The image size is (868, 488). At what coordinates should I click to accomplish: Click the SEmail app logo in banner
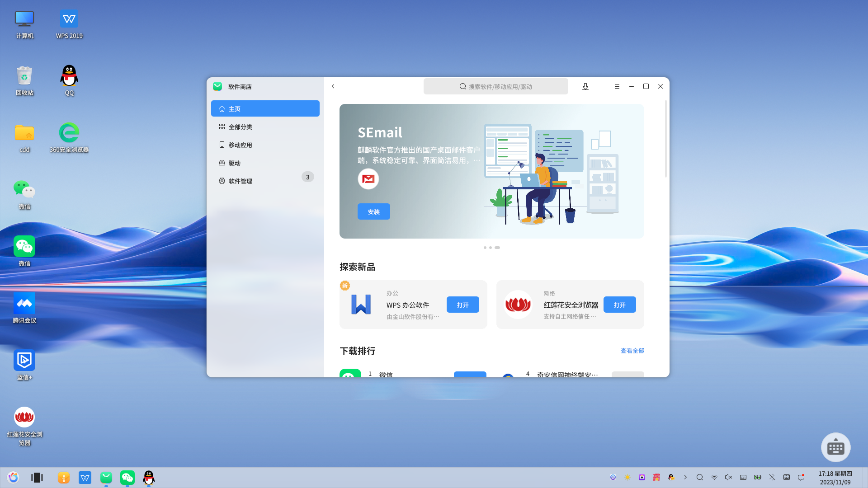pos(368,179)
